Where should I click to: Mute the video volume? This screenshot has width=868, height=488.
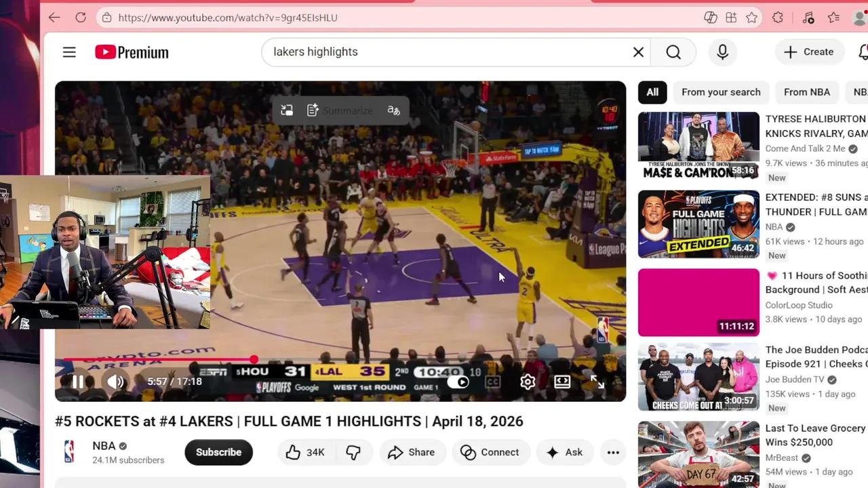click(x=116, y=382)
